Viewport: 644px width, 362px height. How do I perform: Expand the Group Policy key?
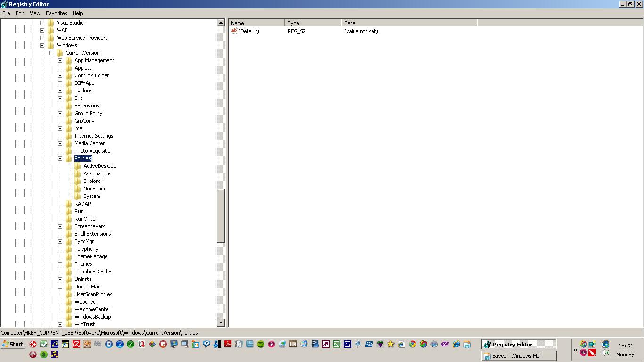pyautogui.click(x=60, y=113)
